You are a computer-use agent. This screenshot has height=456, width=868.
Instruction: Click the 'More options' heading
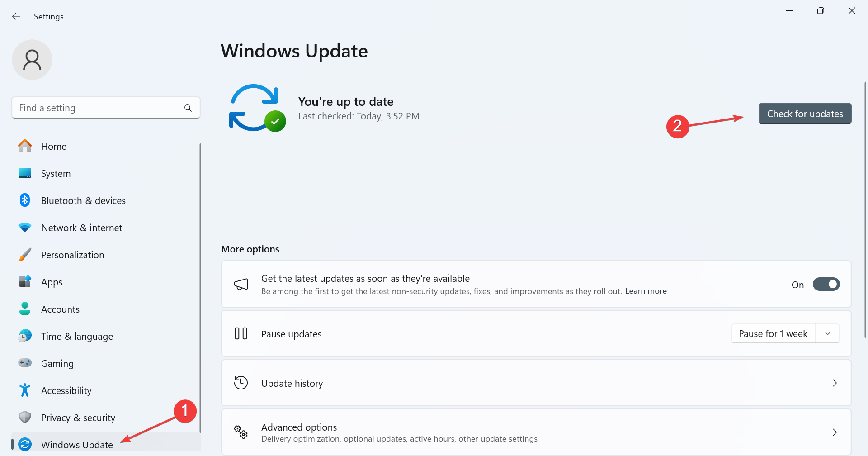point(250,249)
